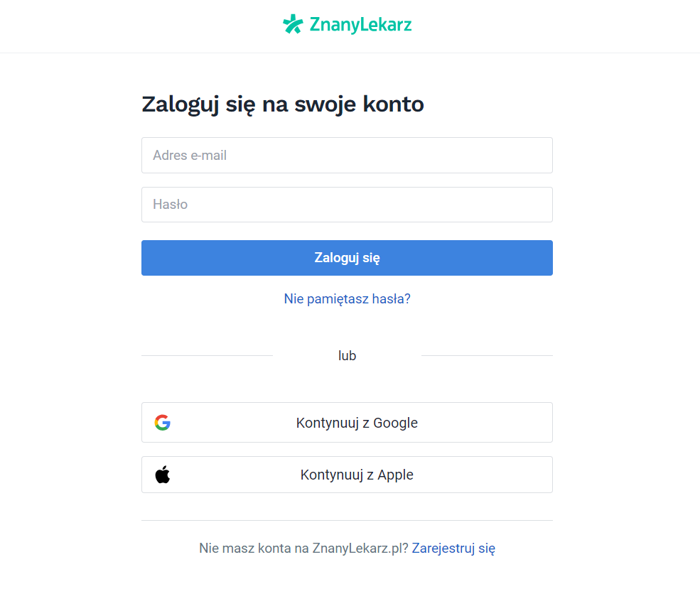Select the Hasło password field

pos(347,205)
